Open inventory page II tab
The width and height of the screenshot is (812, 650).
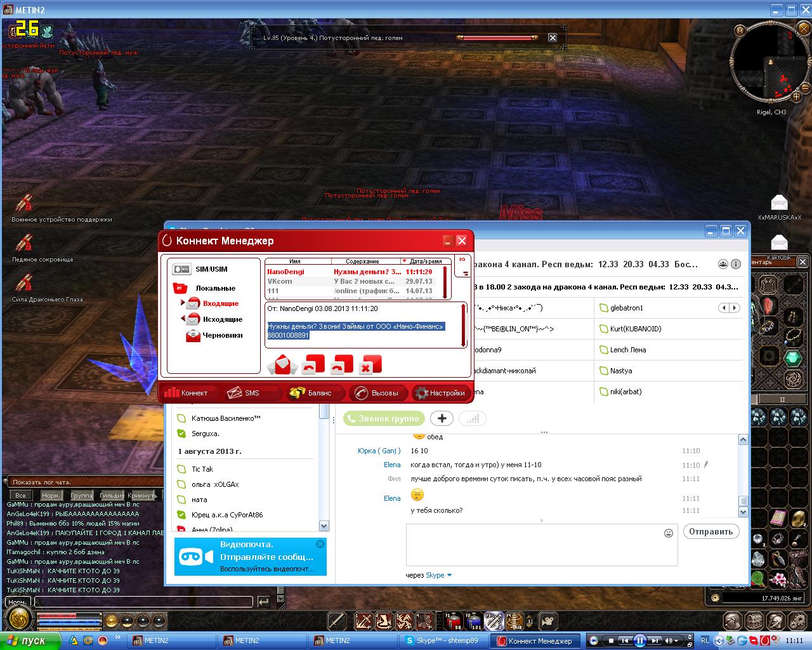pos(782,399)
